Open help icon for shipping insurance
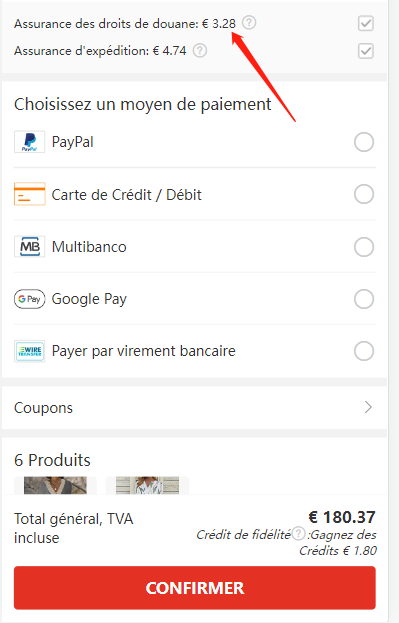Screen dimensions: 399x623 pyautogui.click(x=200, y=50)
